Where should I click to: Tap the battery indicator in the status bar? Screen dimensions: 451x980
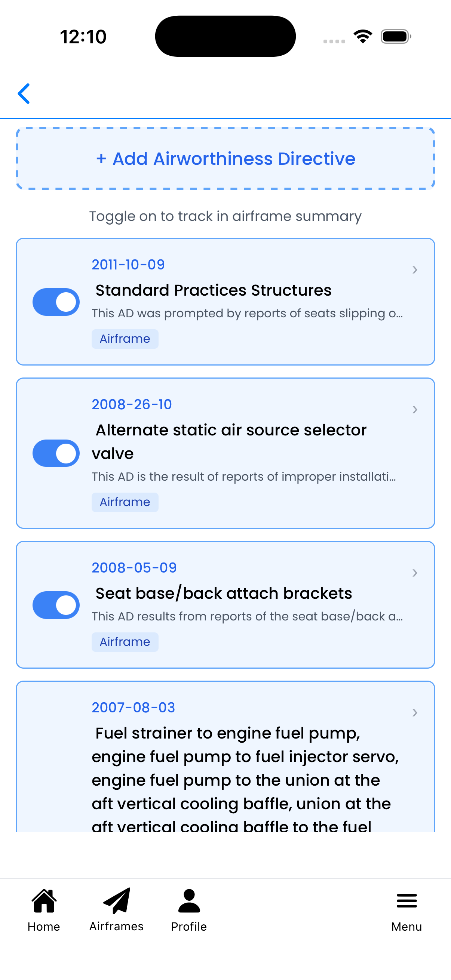(x=394, y=36)
